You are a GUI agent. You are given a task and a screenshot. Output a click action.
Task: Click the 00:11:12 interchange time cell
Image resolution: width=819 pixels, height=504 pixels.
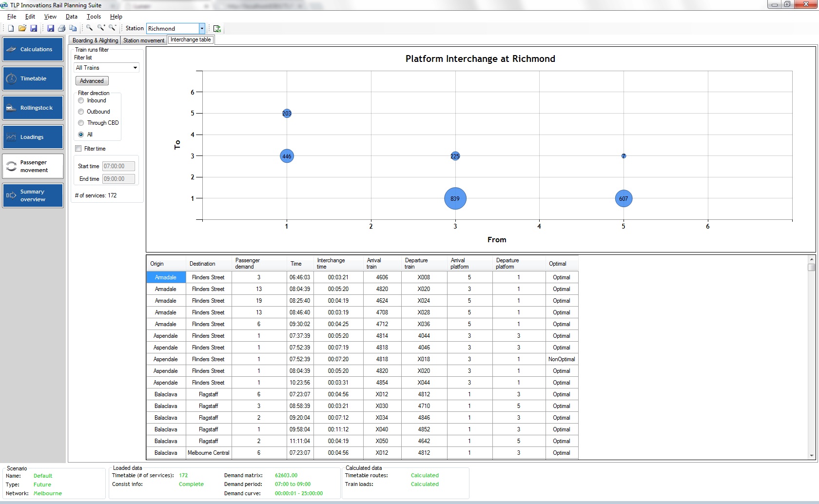(338, 429)
